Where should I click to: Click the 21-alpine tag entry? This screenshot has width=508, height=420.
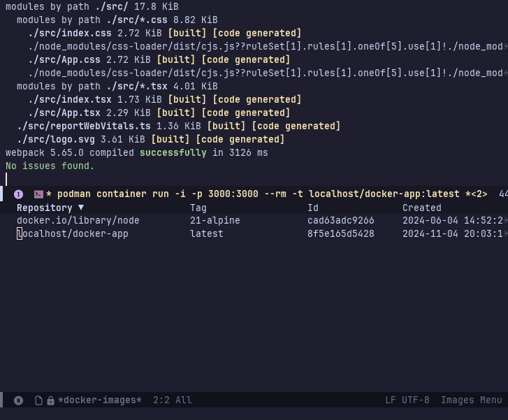point(215,221)
